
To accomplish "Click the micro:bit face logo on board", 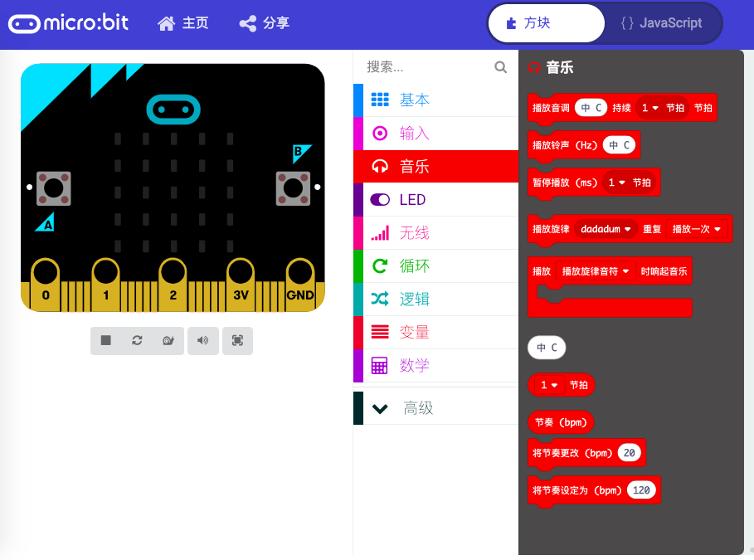I will pyautogui.click(x=173, y=110).
